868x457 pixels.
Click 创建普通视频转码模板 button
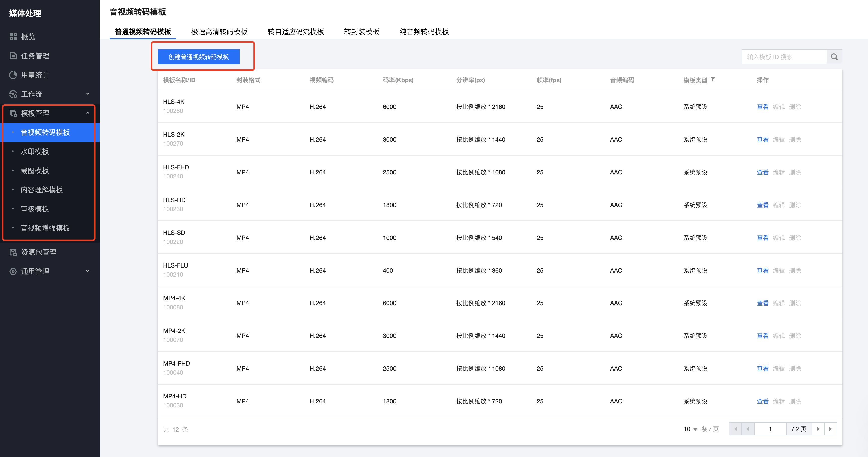click(x=199, y=57)
